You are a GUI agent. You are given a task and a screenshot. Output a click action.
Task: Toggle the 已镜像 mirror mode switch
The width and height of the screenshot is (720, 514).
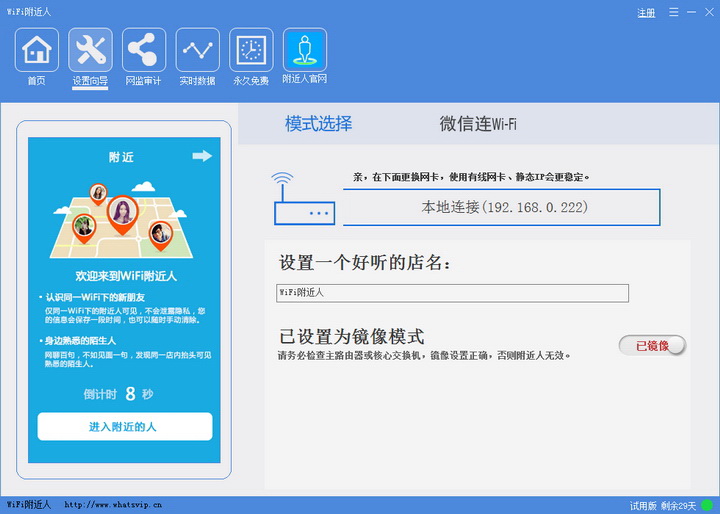(x=652, y=345)
